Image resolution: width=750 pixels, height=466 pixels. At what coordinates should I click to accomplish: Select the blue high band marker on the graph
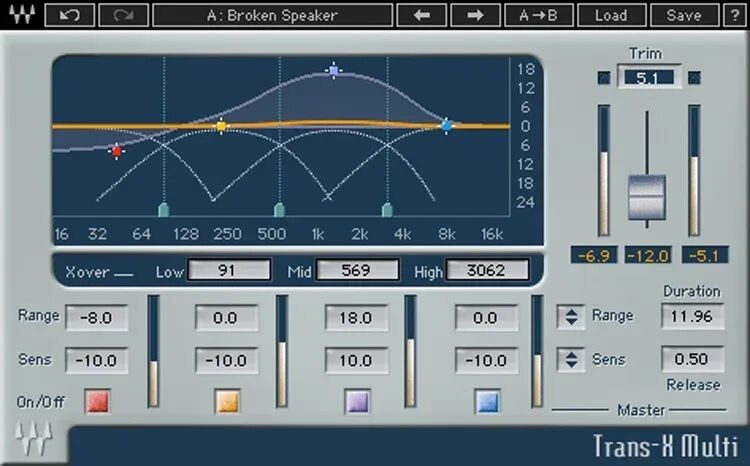(x=446, y=126)
